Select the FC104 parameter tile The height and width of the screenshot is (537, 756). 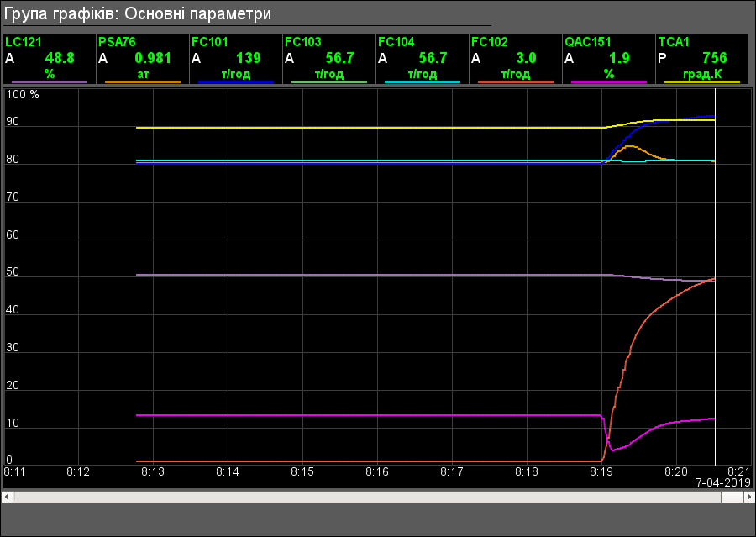423,59
